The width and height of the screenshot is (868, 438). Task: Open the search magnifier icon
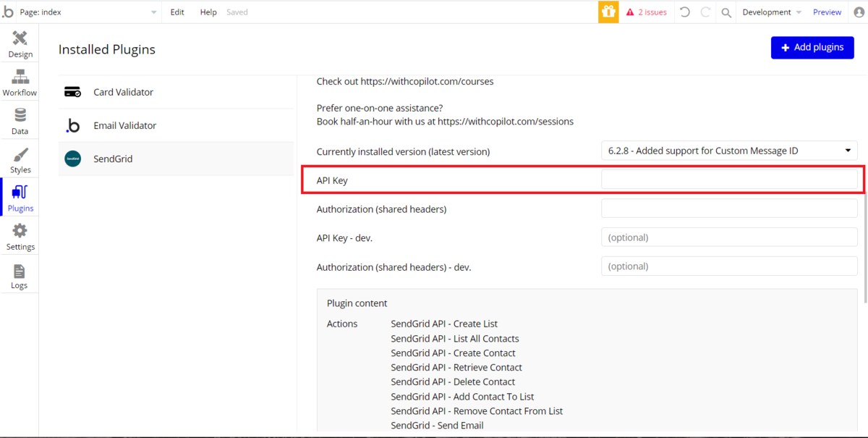(726, 12)
